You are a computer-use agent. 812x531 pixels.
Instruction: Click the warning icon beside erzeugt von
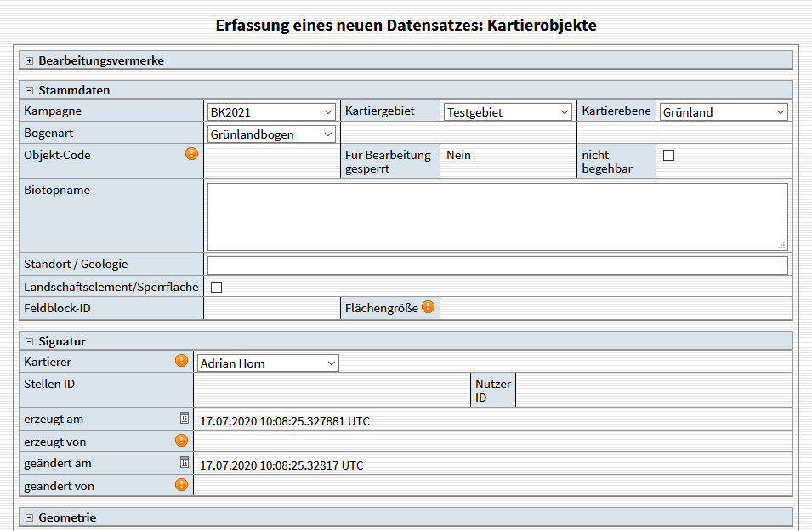coord(181,440)
